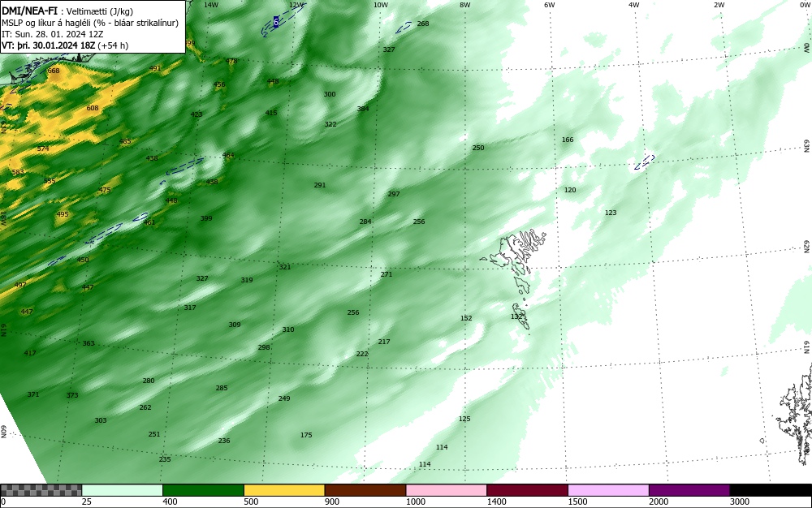Click the map value '363'
The height and width of the screenshot is (508, 812).
click(89, 343)
